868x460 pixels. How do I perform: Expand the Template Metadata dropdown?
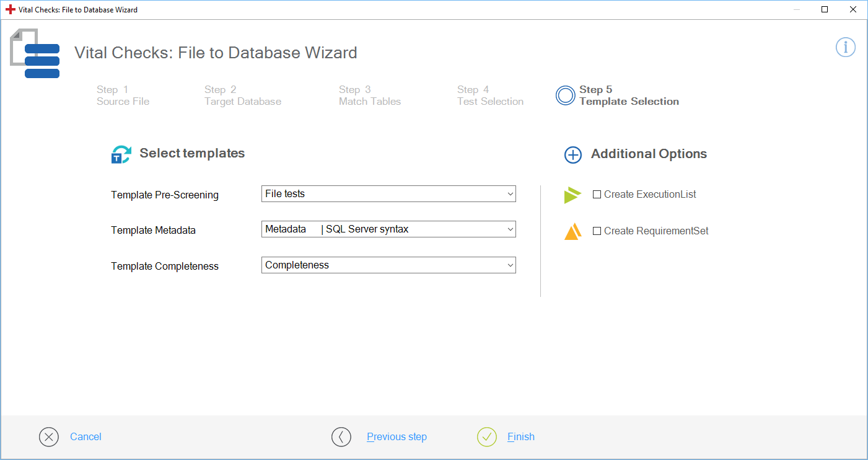pos(388,229)
